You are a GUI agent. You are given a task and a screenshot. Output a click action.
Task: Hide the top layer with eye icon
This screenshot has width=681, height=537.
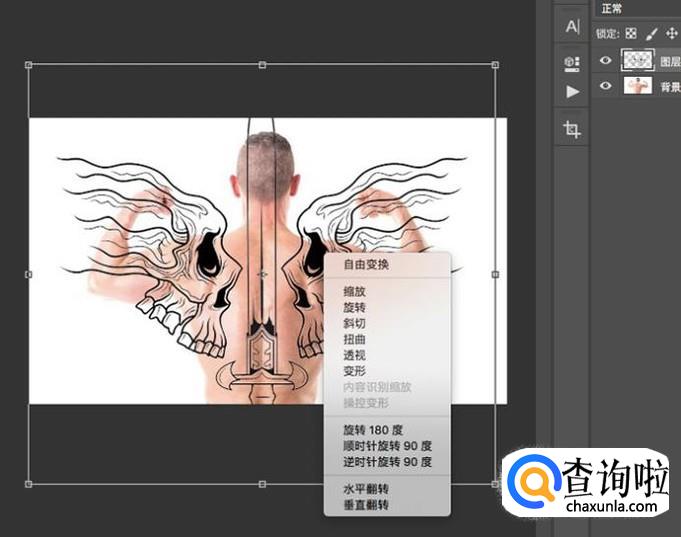(x=605, y=61)
